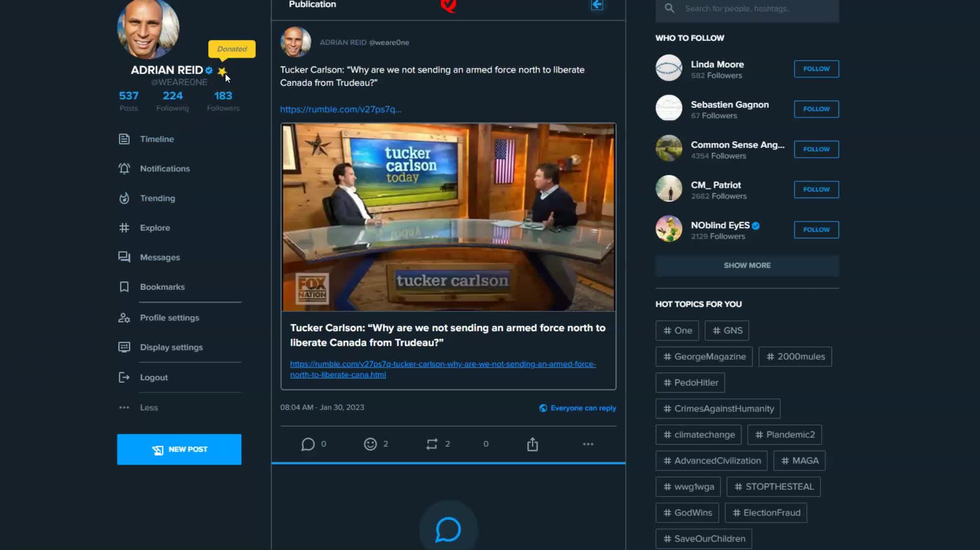Viewport: 980px width, 550px height.
Task: Select the #Plandemic2 hashtag
Action: pos(785,435)
